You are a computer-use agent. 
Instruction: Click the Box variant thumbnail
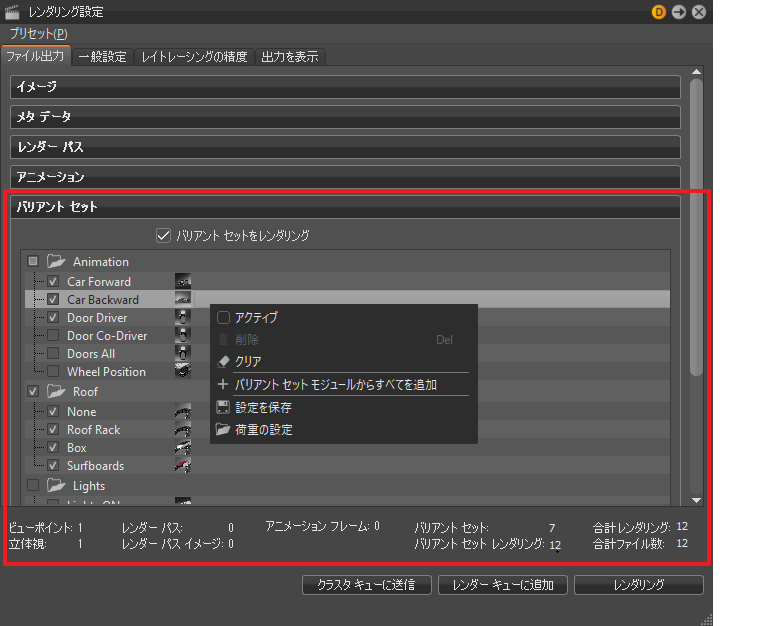point(183,448)
